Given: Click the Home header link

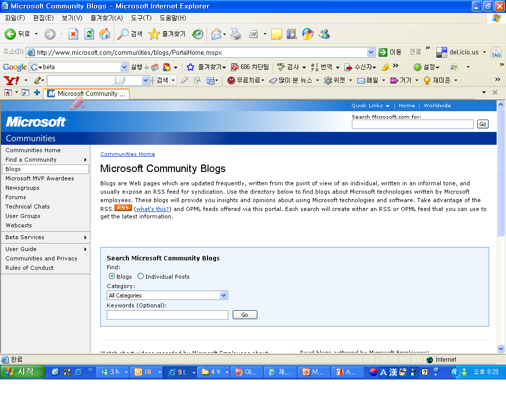Looking at the screenshot, I should (x=407, y=105).
